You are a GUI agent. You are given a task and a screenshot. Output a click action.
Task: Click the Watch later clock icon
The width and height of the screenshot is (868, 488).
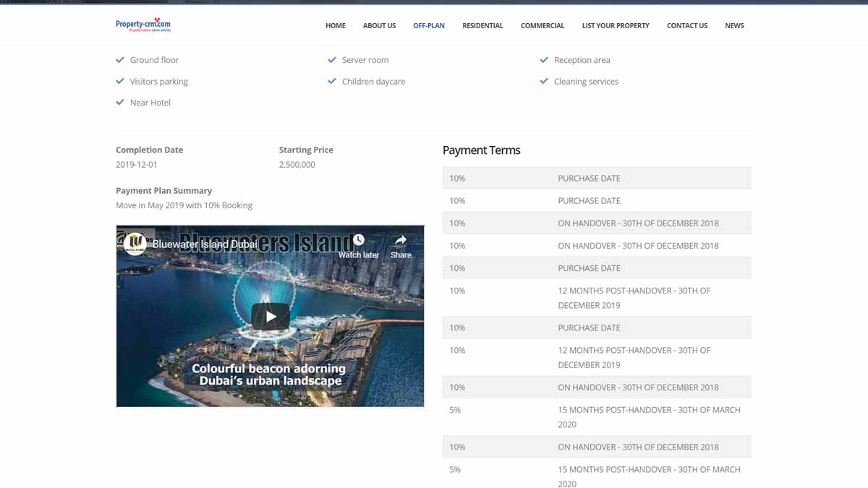click(359, 240)
